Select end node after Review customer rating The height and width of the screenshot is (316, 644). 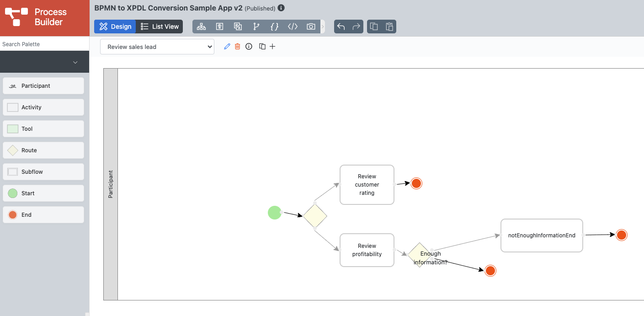click(x=416, y=183)
